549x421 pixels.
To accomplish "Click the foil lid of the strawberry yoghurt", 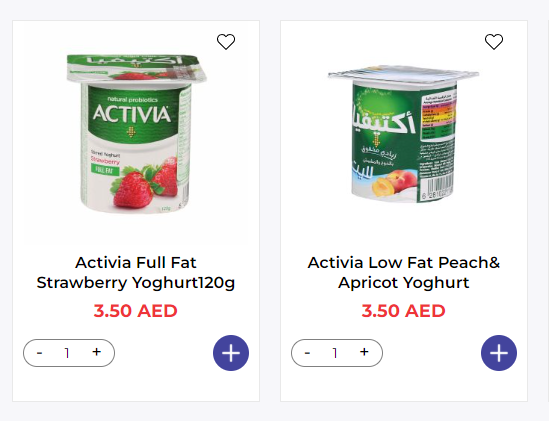I will [x=137, y=69].
